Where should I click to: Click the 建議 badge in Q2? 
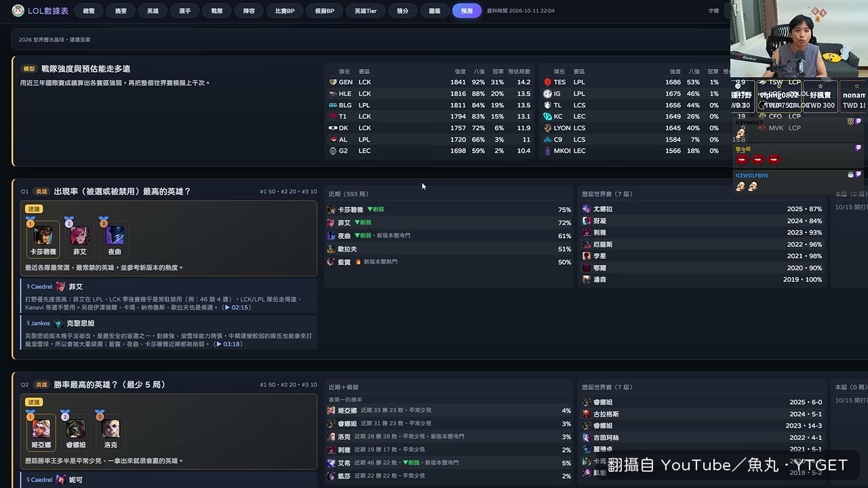click(x=34, y=402)
